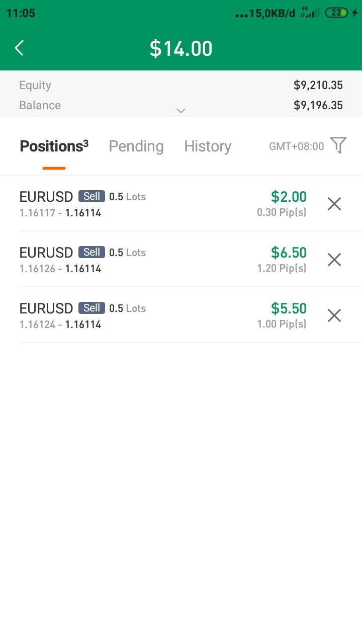Select the Positions tab

(54, 146)
